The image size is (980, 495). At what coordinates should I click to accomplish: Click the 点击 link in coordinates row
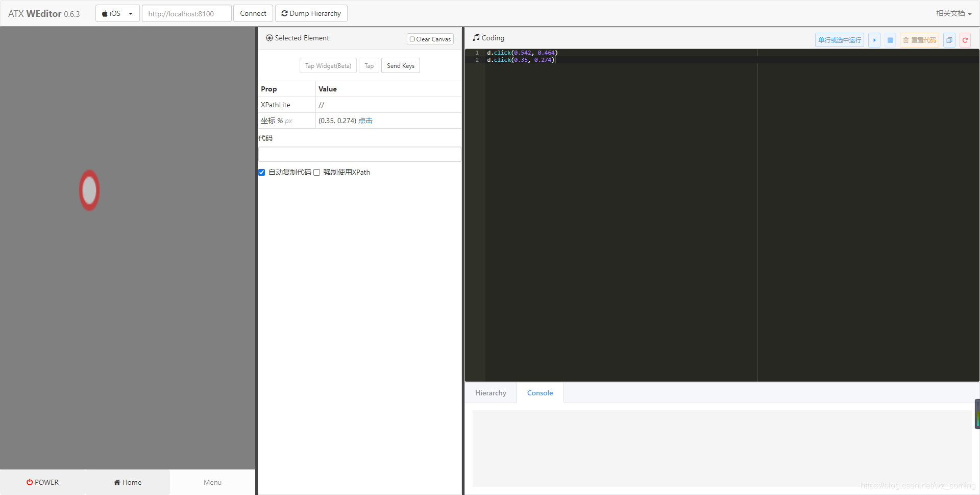point(365,121)
